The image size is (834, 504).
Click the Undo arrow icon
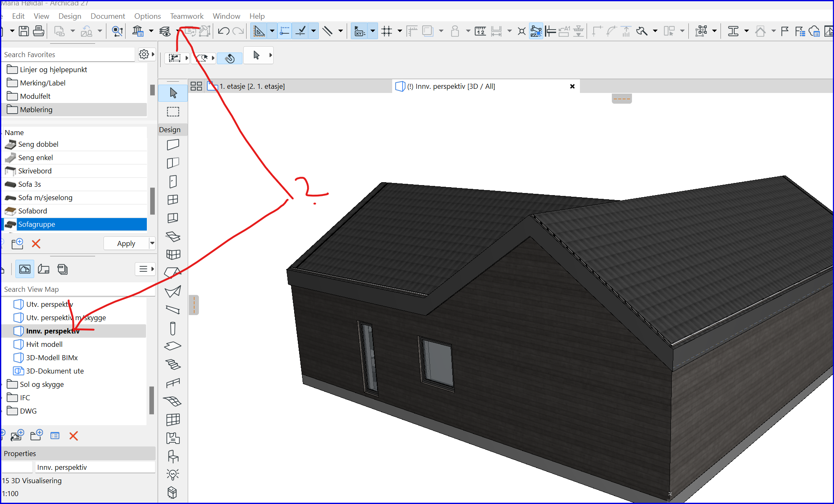223,31
